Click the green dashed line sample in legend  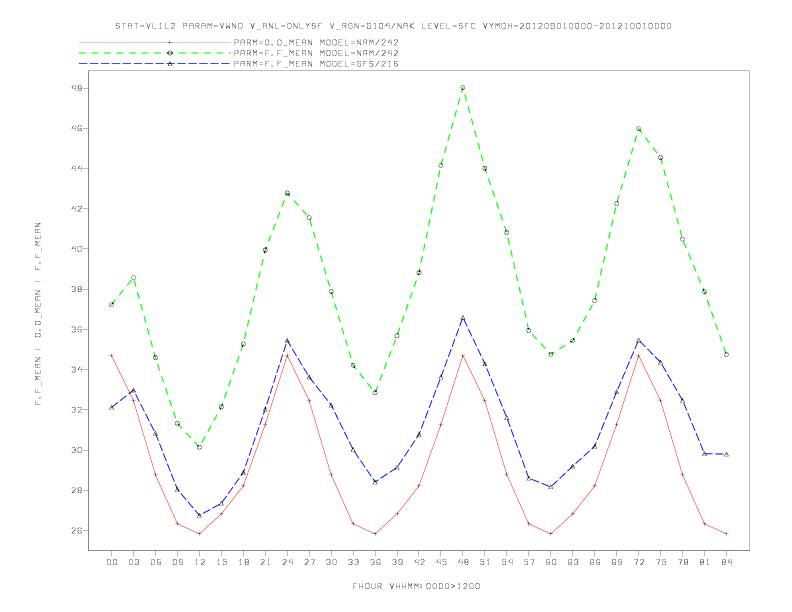155,53
